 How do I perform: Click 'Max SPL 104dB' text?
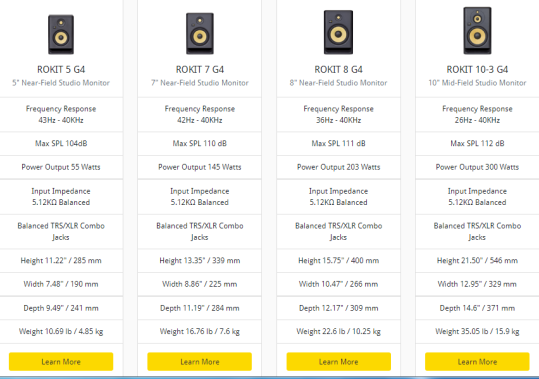61,143
